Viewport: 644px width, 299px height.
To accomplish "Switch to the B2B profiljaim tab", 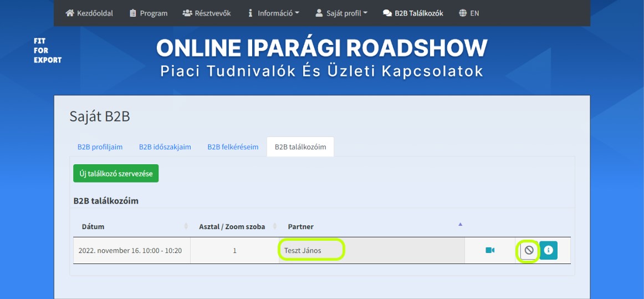I will tap(100, 147).
